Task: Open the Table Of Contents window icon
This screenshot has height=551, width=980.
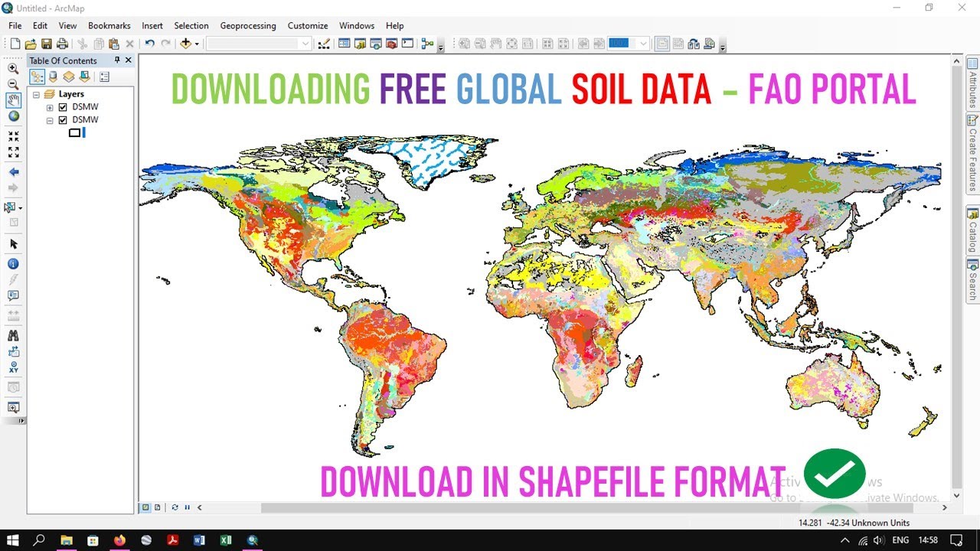Action: click(x=345, y=44)
